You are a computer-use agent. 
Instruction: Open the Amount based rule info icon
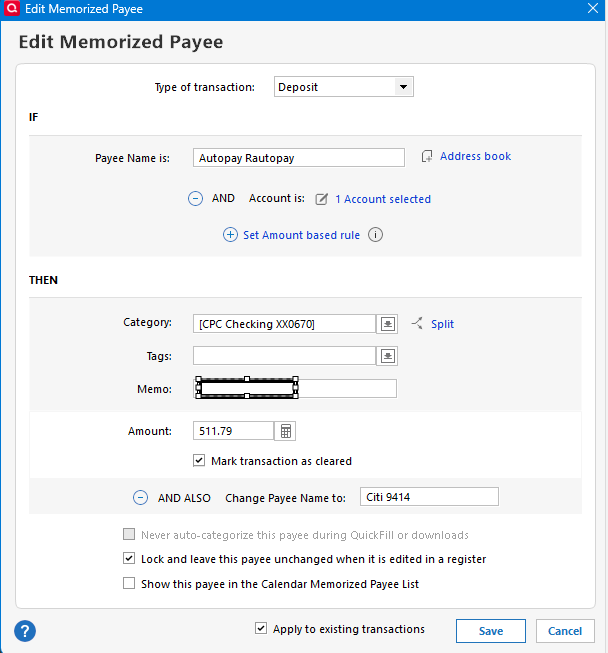(x=375, y=235)
